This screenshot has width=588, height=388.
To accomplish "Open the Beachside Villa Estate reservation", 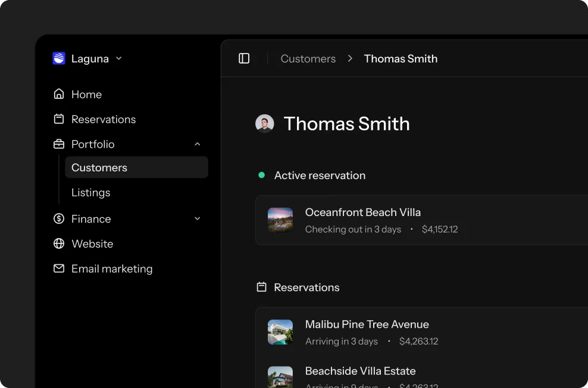I will (360, 371).
